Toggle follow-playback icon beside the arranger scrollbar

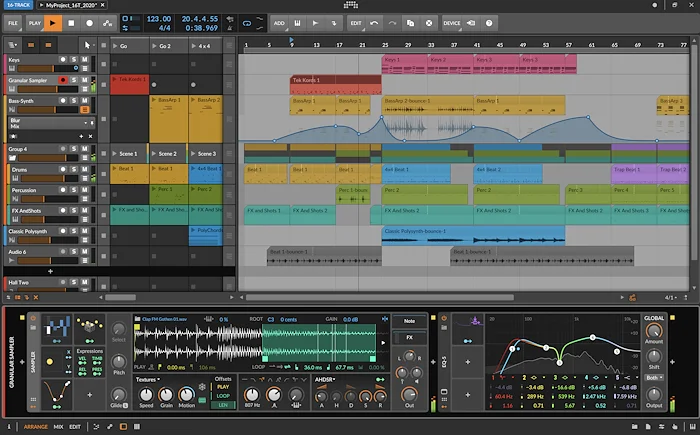[x=632, y=297]
